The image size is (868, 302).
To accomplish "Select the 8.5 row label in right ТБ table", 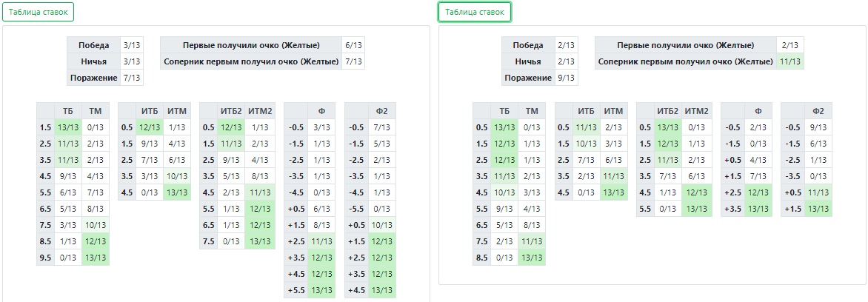I will [x=481, y=258].
